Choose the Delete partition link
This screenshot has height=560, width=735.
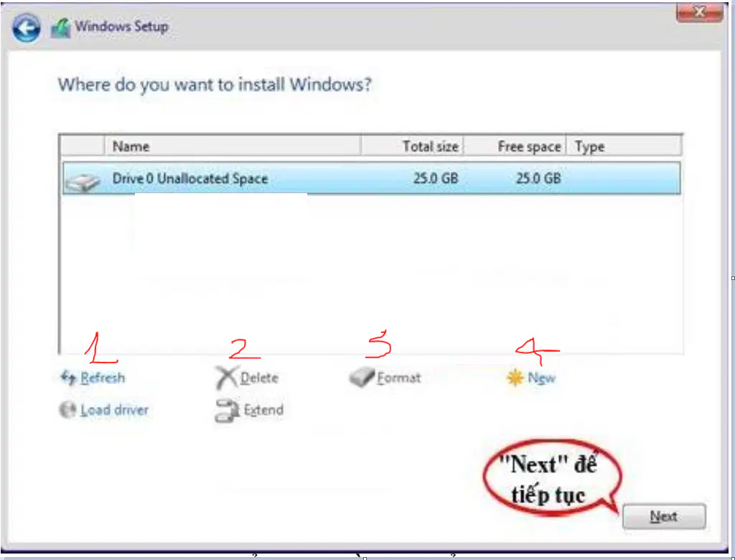click(259, 377)
